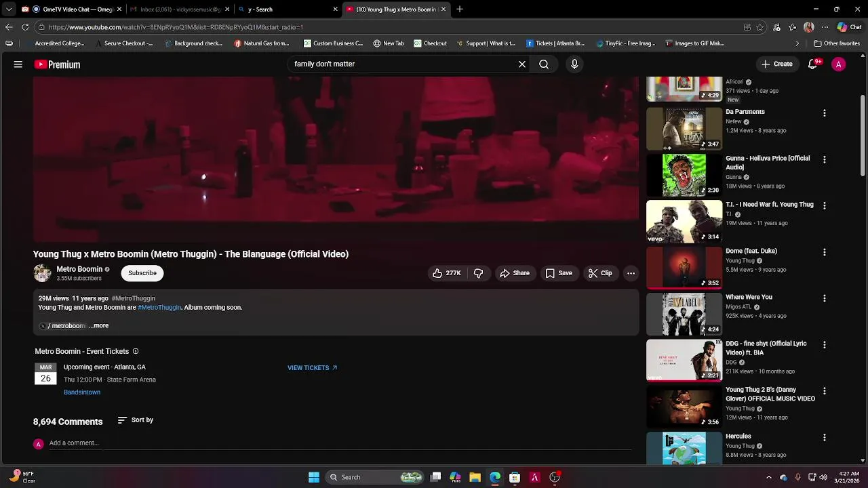Open options for Gunna Helluva Price video
The image size is (868, 488).
825,159
